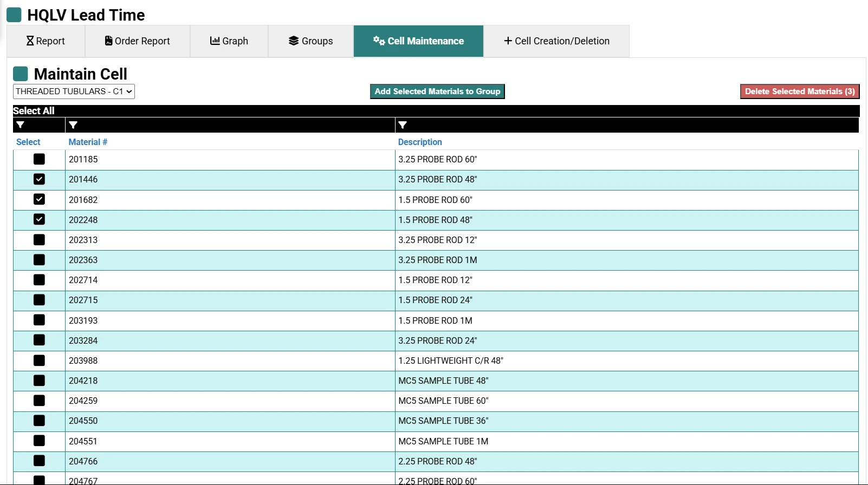Click the Description column filter funnel icon
Image resolution: width=868 pixels, height=485 pixels.
[403, 125]
